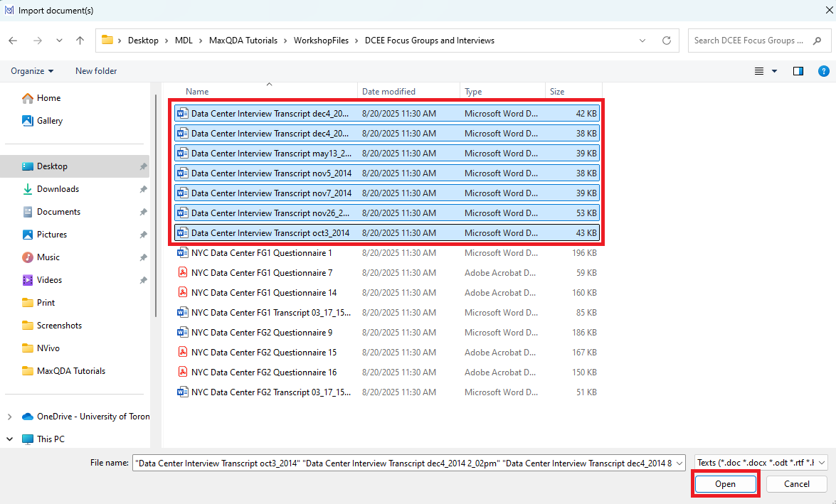The image size is (836, 504).
Task: Select NYC Data Center FG1 Transcript 03_17_15
Action: pyautogui.click(x=387, y=313)
